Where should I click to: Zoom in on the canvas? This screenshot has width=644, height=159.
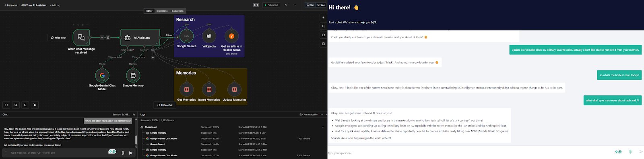[16, 105]
